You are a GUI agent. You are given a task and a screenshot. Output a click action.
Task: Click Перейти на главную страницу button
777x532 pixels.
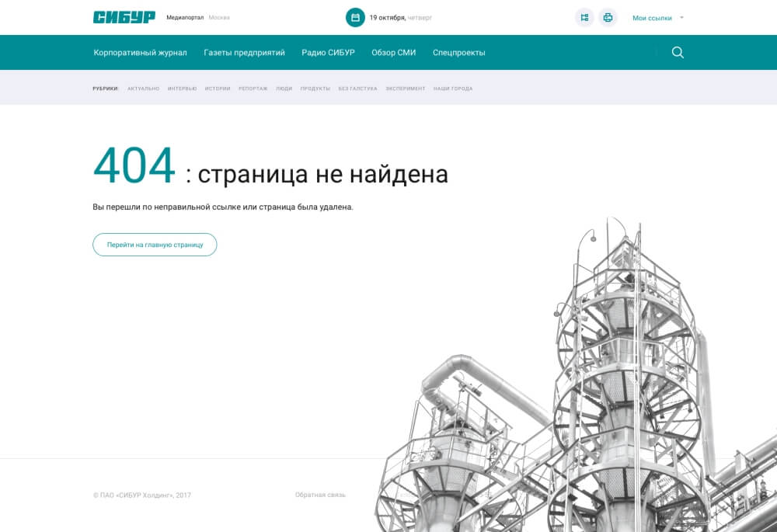tap(155, 245)
